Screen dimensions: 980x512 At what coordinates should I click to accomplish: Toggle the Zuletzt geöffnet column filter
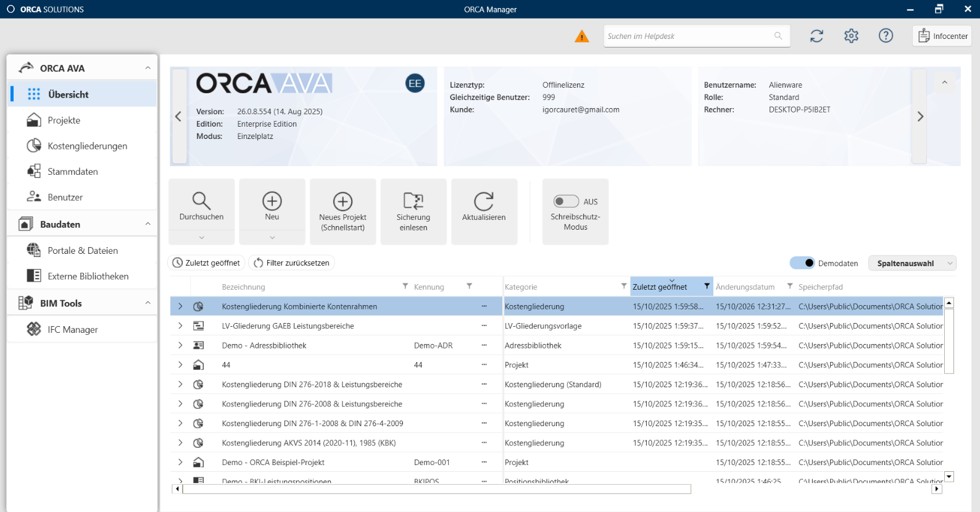(x=707, y=287)
